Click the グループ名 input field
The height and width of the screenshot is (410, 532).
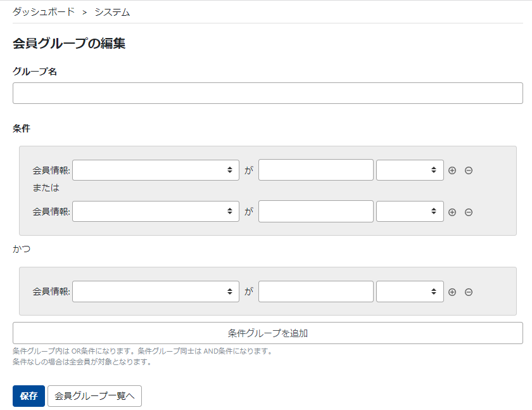(266, 93)
